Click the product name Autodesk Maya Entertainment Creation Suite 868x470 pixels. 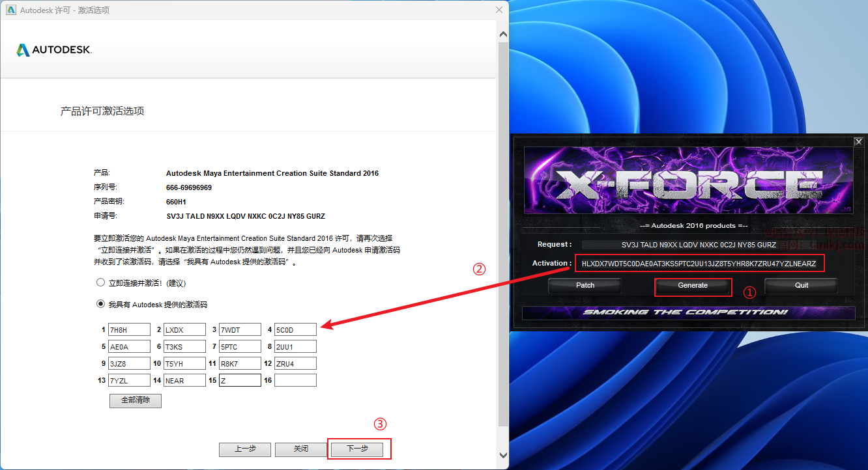coord(272,173)
